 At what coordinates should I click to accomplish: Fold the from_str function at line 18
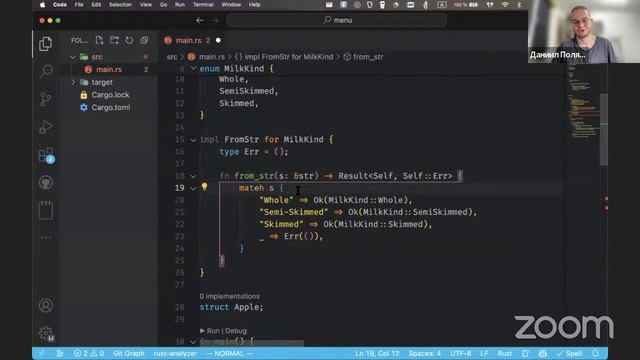pyautogui.click(x=193, y=176)
